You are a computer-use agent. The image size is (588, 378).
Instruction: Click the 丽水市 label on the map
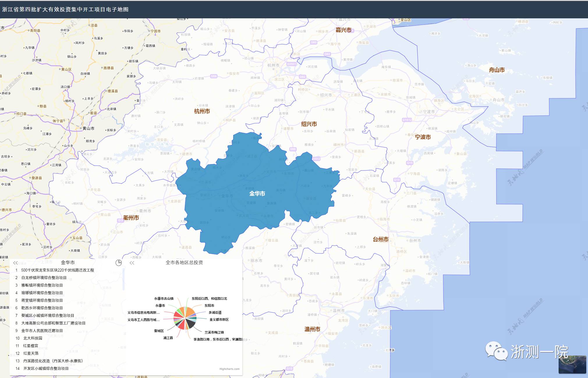tap(256, 260)
